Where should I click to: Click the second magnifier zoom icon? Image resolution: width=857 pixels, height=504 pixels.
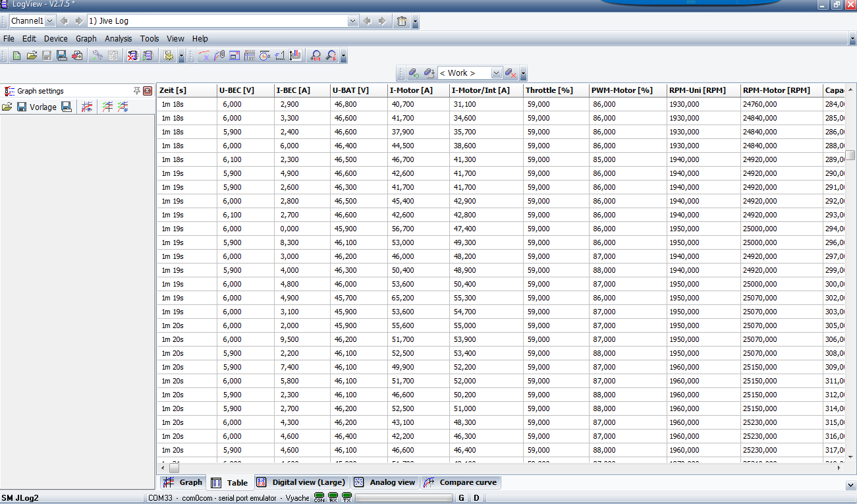point(331,56)
